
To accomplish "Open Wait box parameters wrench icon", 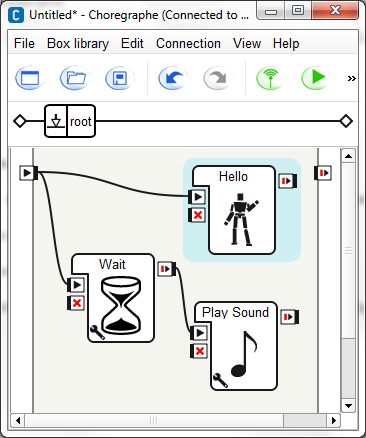I will [97, 332].
